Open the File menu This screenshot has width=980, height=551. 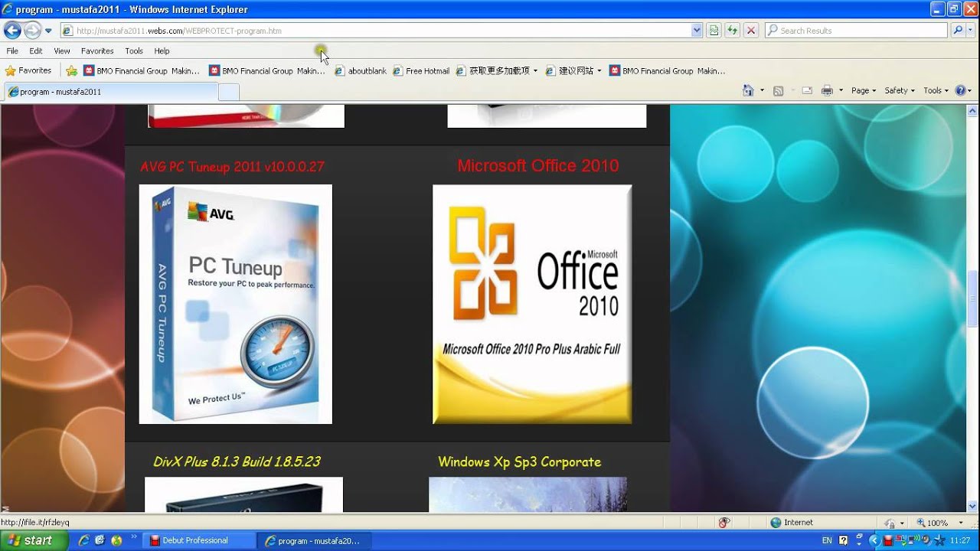tap(12, 51)
